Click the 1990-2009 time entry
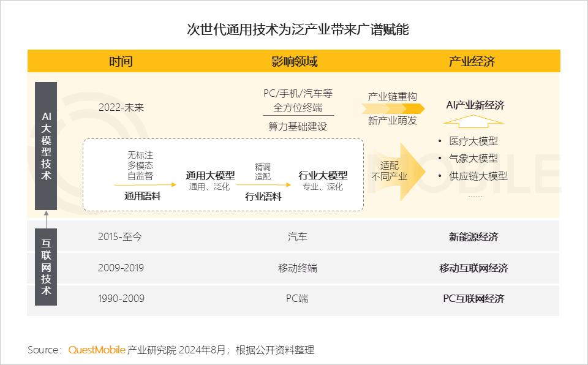 [121, 299]
